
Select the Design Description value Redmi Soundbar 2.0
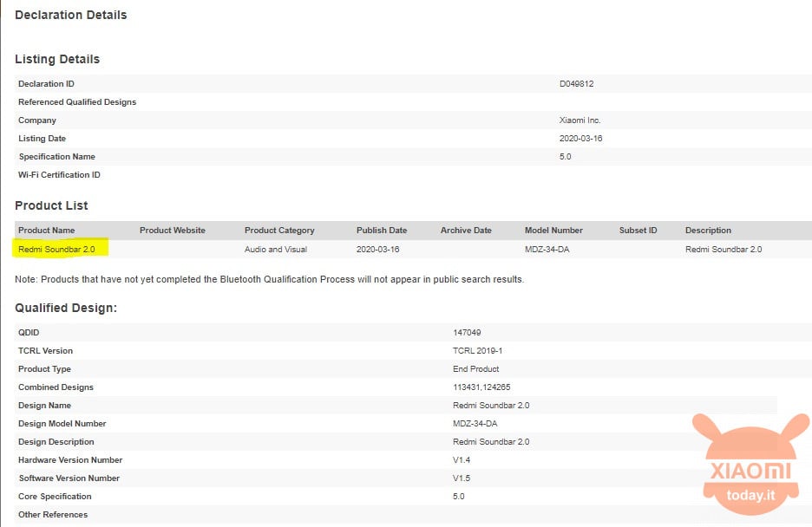491,442
